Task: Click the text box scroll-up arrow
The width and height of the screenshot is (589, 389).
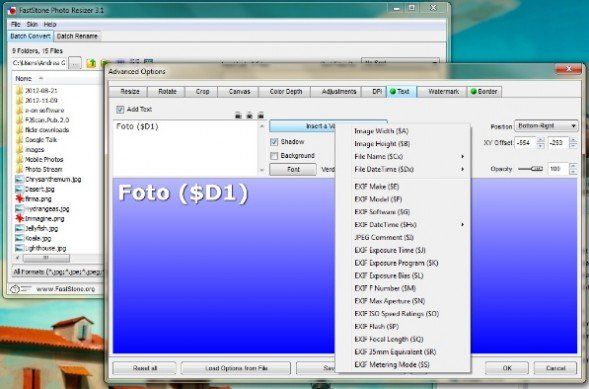Action: [262, 127]
